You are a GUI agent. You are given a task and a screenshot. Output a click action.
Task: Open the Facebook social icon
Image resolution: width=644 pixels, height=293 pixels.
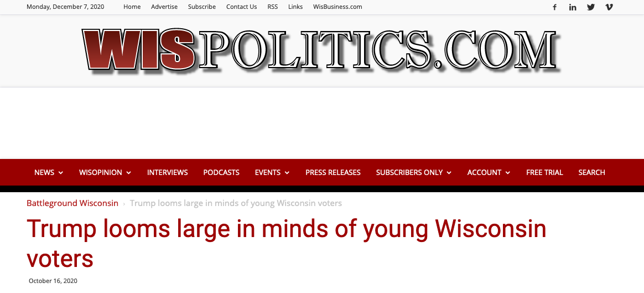[x=554, y=7]
